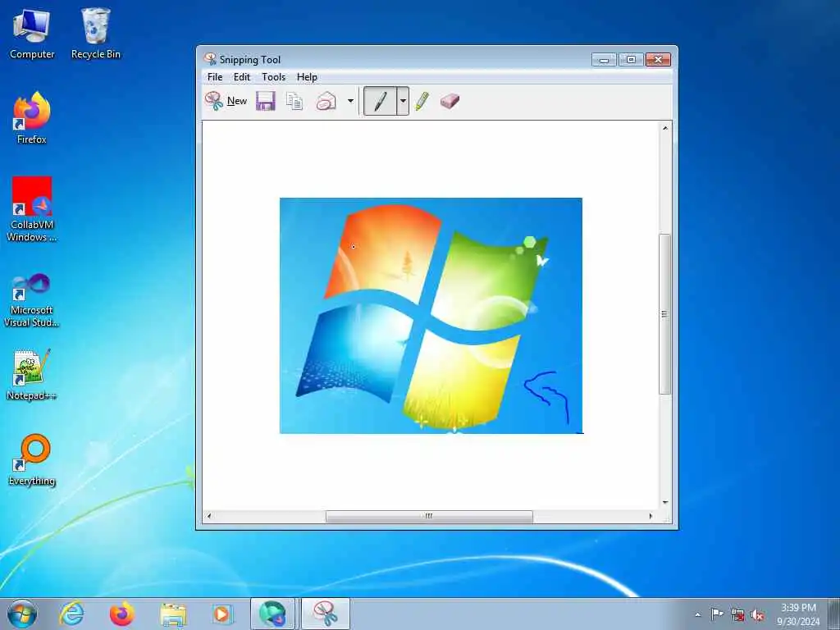Click the horizontal scrollbar right arrow
The width and height of the screenshot is (840, 630).
[651, 516]
